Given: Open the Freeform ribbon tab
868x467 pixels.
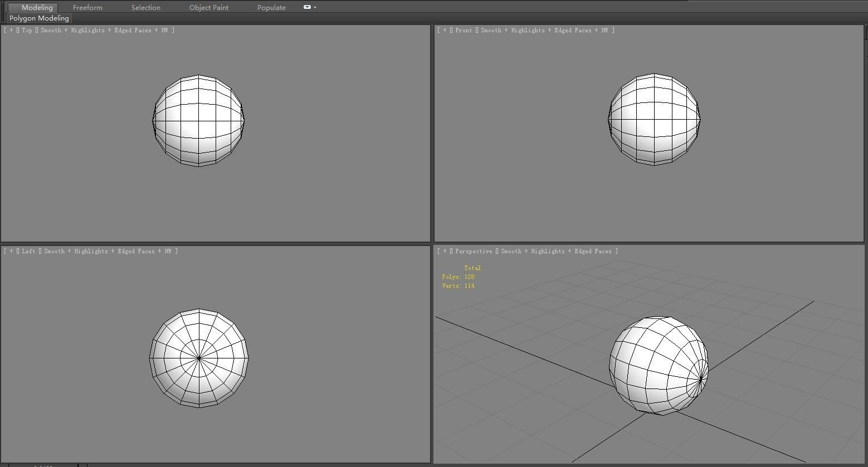Looking at the screenshot, I should 87,7.
